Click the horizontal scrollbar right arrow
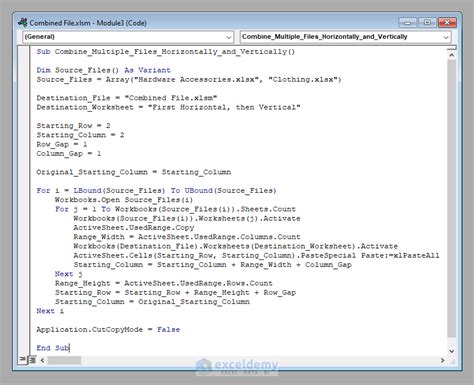Viewport: 474px width, 385px height. 442,360
